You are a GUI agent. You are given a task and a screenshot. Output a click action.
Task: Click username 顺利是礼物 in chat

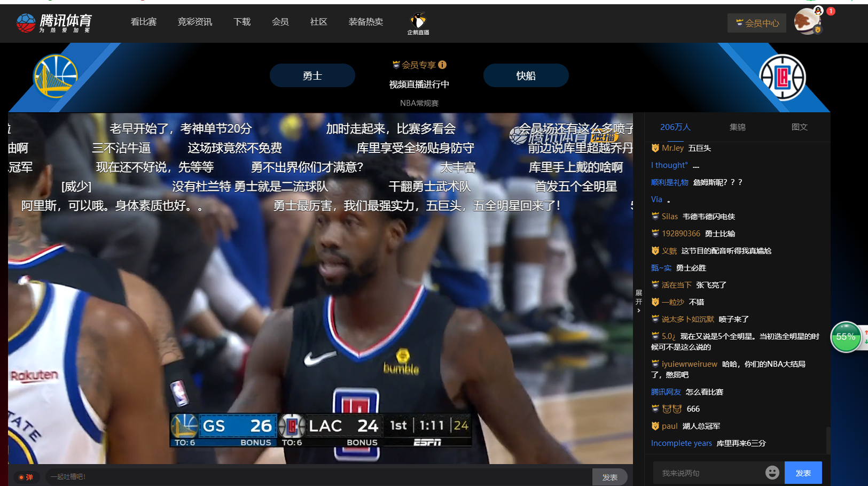point(670,182)
